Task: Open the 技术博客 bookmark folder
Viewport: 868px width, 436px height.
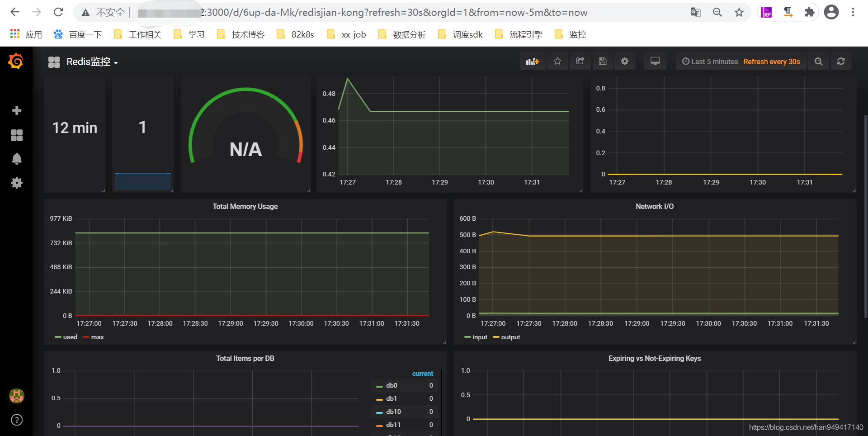Action: (x=241, y=34)
